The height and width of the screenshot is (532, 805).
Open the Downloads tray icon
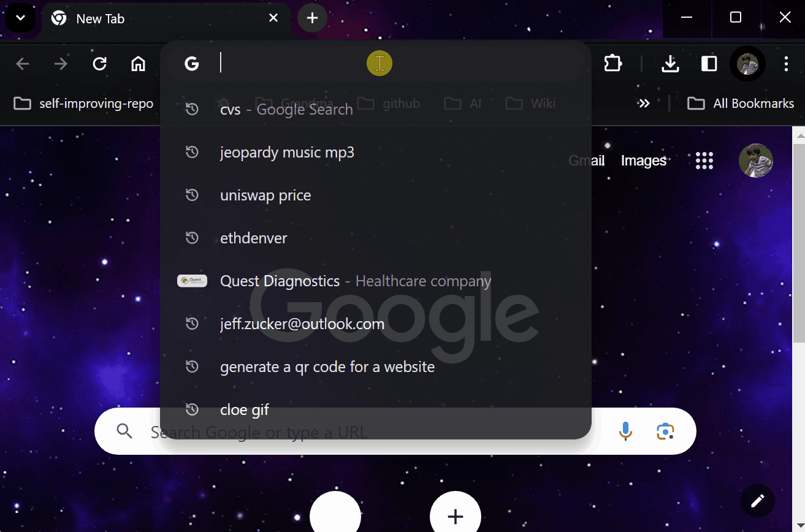[670, 64]
